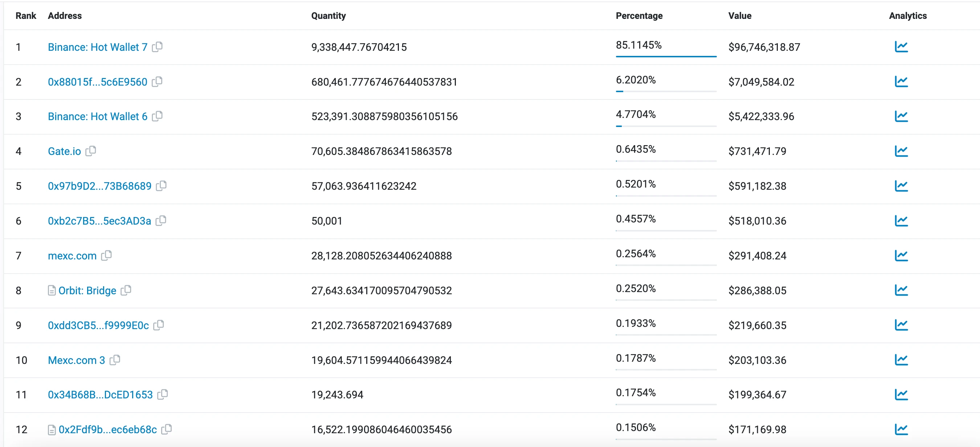Open the analytics chart for Binance: Hot Wallet 7
Image resolution: width=980 pixels, height=447 pixels.
902,47
